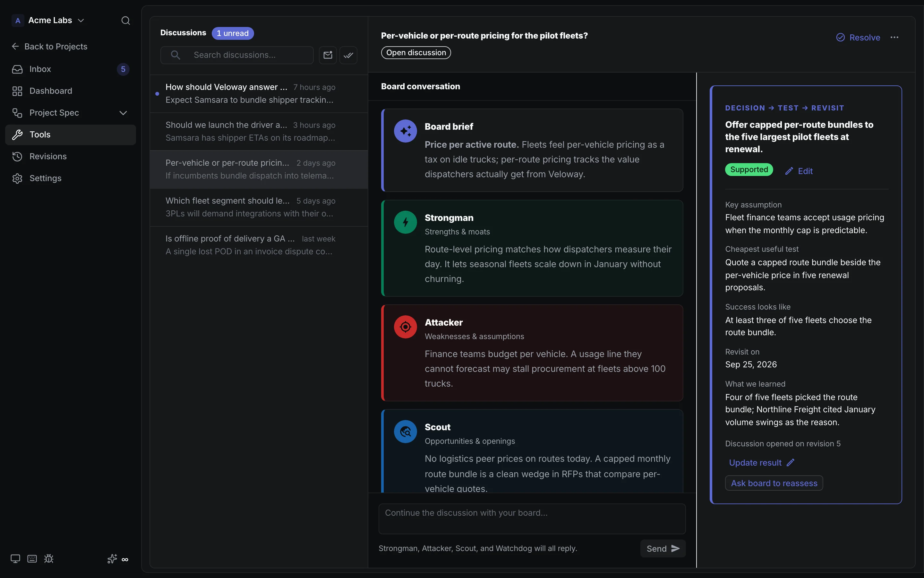Go Back to Projects
The image size is (924, 578).
(50, 46)
